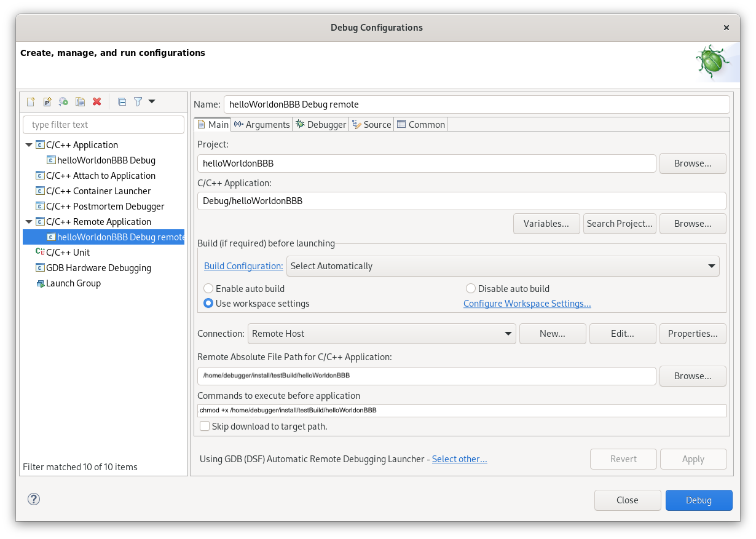Select helloWorldonBBB Debug remote item
The height and width of the screenshot is (539, 756).
[103, 237]
